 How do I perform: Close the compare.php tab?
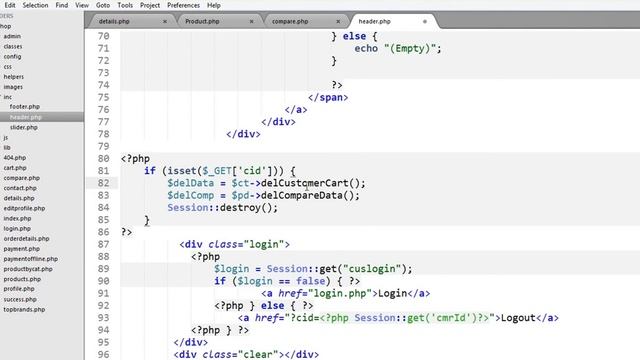pyautogui.click(x=338, y=21)
